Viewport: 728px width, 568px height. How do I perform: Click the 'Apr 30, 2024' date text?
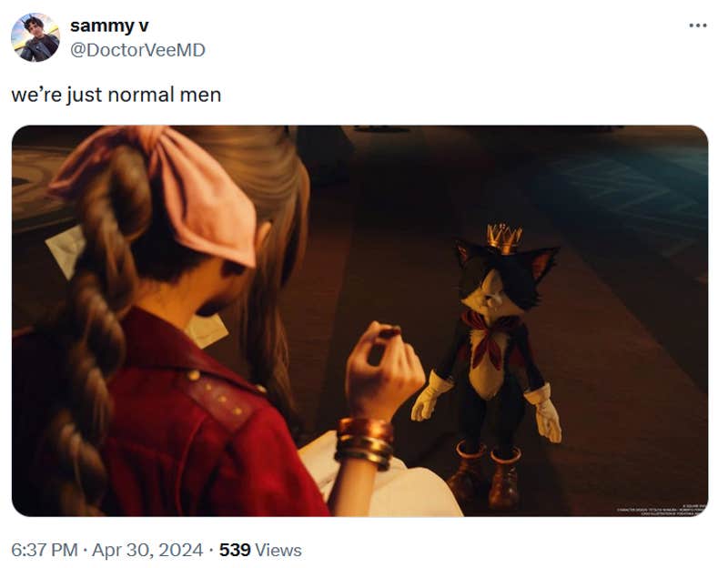click(x=147, y=550)
